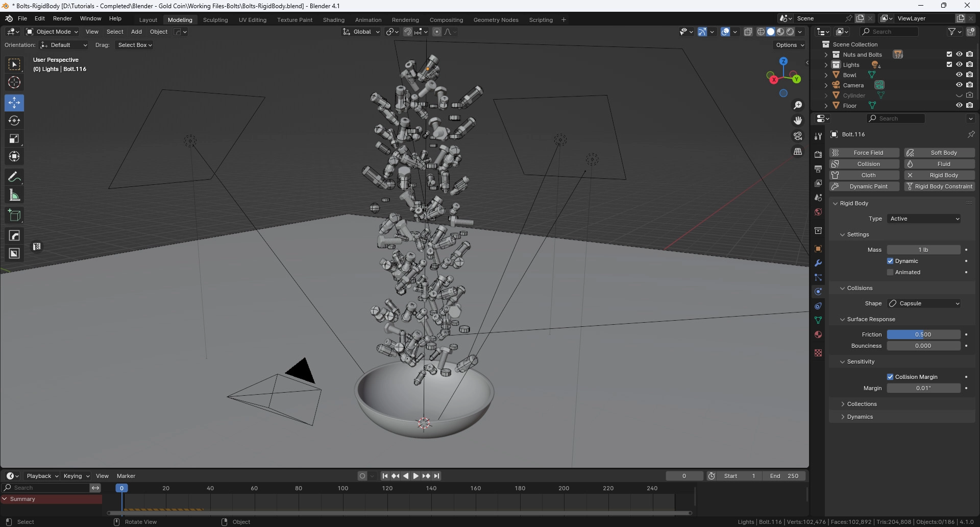The width and height of the screenshot is (980, 527).
Task: Open the Render menu
Action: point(62,18)
